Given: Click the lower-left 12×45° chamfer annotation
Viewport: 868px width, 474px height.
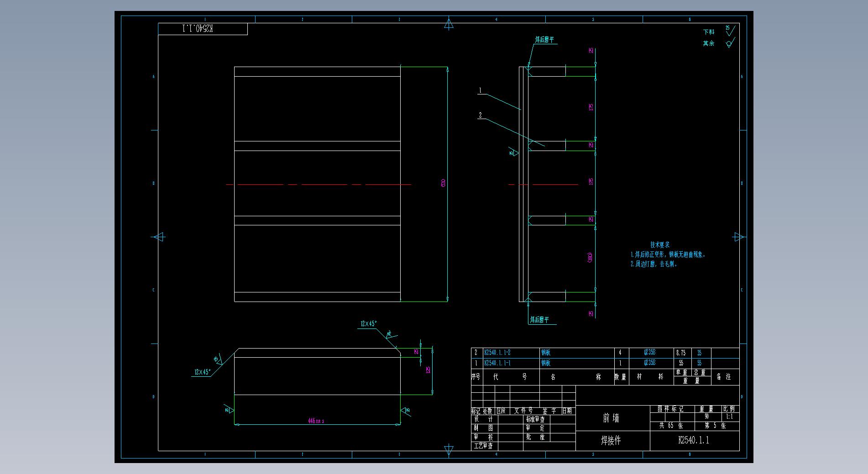Looking at the screenshot, I should coord(202,372).
